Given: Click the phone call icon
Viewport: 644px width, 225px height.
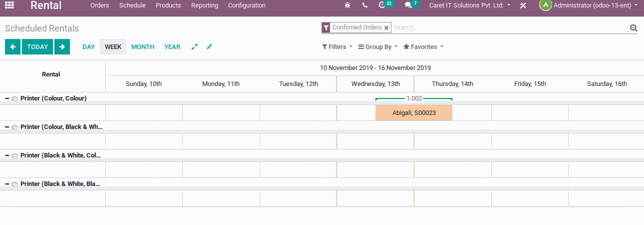Looking at the screenshot, I should pos(365,5).
